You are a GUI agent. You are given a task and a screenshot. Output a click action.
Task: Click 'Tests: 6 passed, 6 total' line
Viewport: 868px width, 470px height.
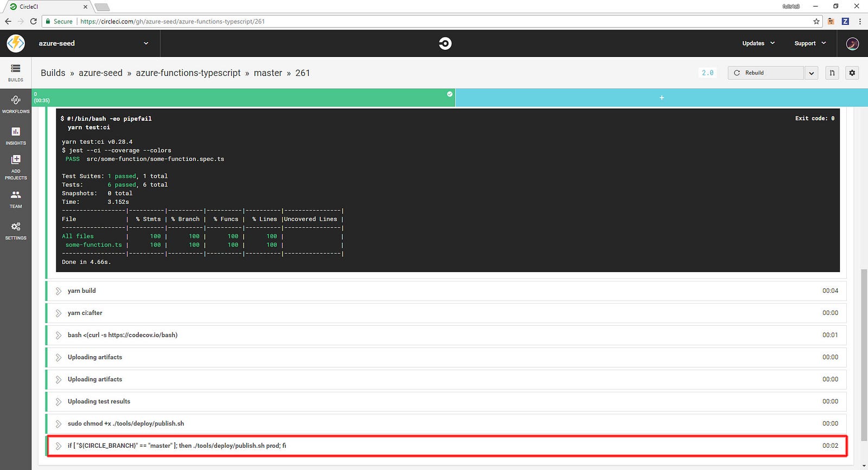(x=114, y=185)
